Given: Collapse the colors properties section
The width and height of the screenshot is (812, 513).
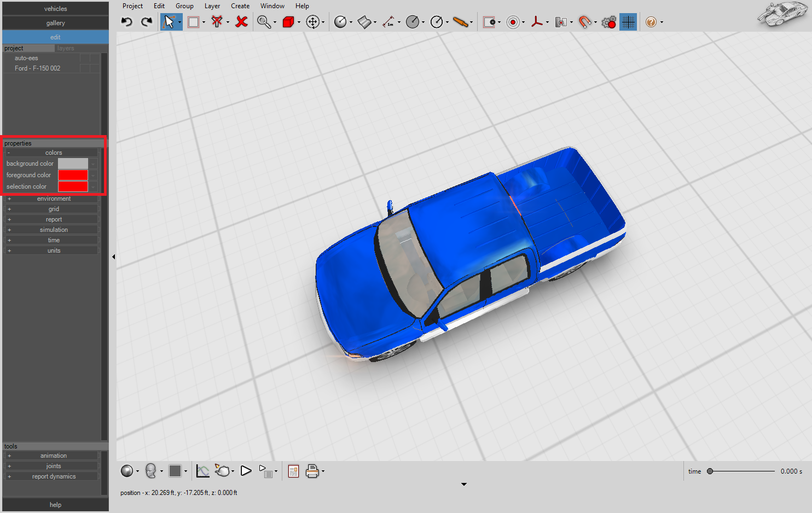Looking at the screenshot, I should pos(52,153).
